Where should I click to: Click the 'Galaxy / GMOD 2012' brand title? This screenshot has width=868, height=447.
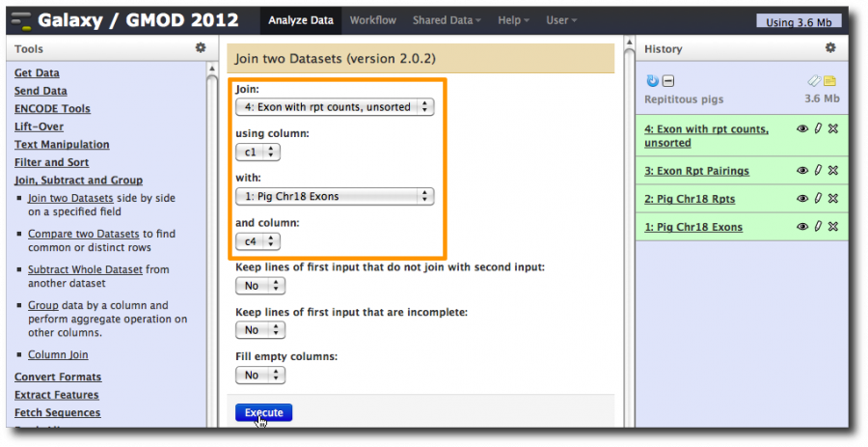138,20
